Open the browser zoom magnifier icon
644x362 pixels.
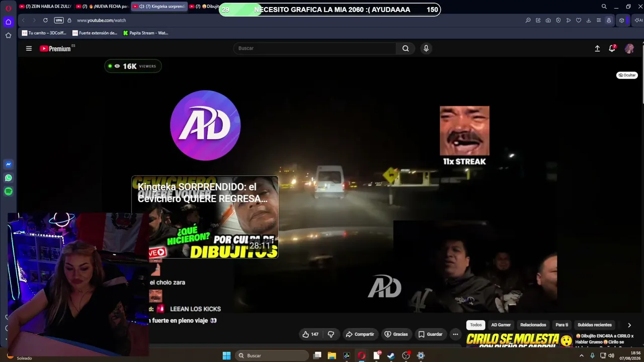click(x=528, y=20)
